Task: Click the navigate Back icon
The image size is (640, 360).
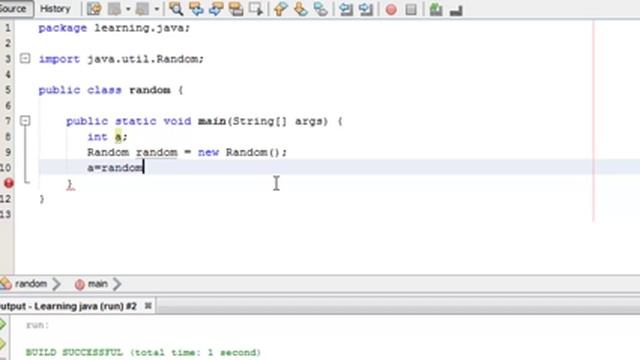Action: (x=115, y=9)
